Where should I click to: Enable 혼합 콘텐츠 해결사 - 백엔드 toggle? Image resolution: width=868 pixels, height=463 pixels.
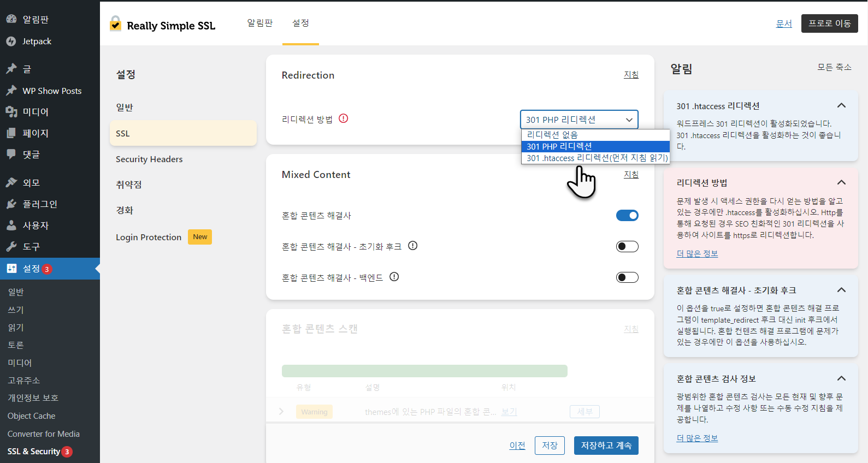pyautogui.click(x=627, y=278)
